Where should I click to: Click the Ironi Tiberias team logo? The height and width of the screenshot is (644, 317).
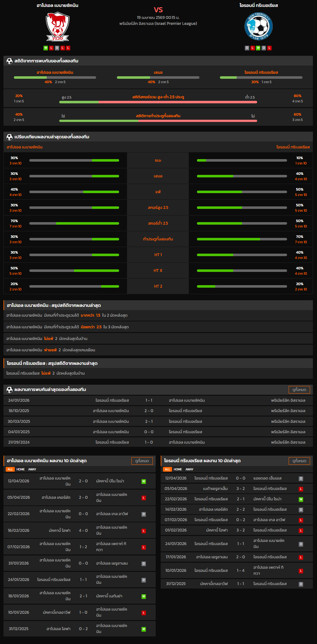tap(258, 26)
